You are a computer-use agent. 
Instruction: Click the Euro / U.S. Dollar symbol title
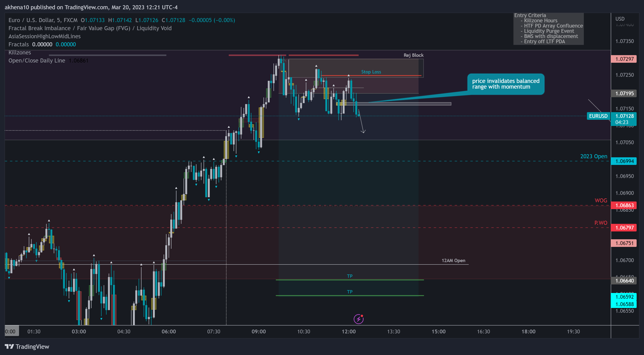[x=43, y=20]
